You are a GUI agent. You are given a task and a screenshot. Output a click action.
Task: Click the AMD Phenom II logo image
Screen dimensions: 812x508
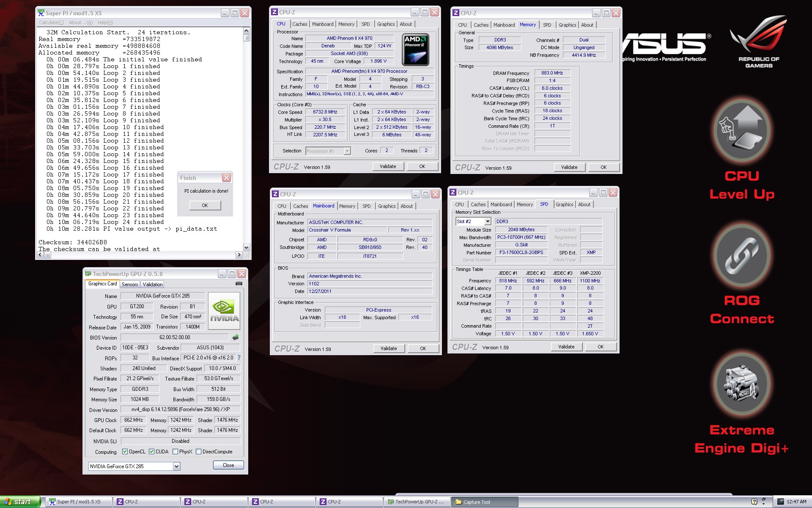tap(415, 50)
